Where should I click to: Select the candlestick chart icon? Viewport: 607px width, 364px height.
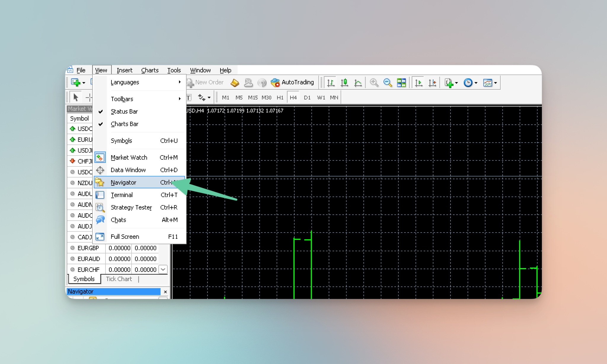(x=344, y=83)
